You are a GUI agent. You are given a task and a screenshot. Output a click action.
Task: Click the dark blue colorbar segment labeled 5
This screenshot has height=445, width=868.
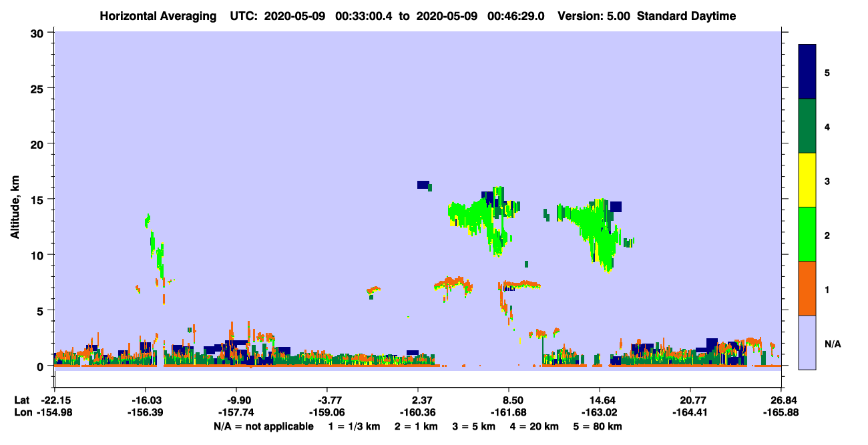(x=807, y=72)
